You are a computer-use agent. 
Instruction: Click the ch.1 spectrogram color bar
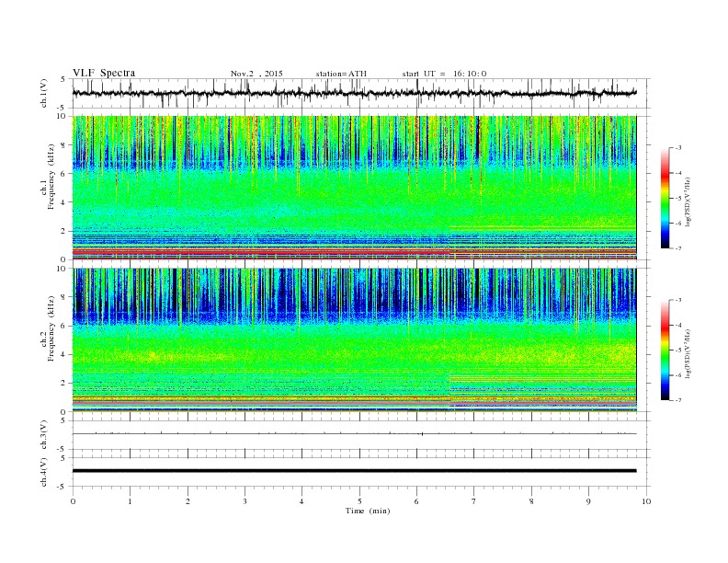point(665,198)
